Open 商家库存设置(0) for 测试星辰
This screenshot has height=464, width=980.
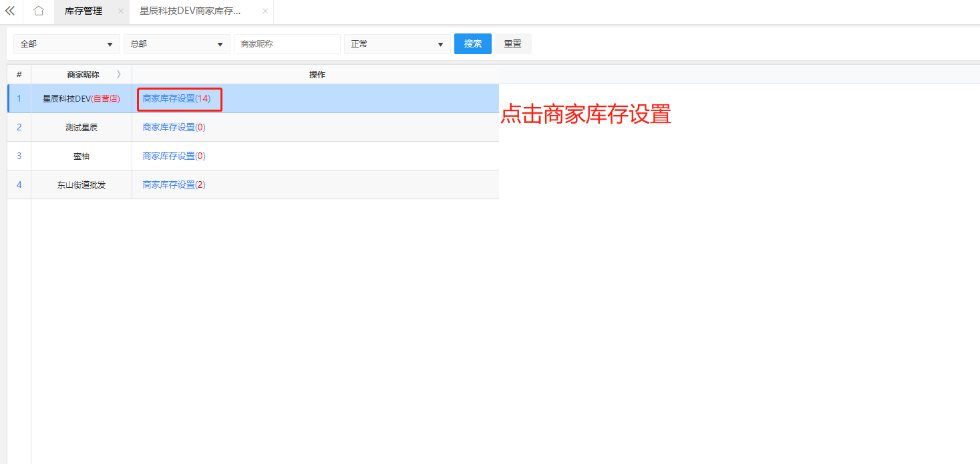tap(174, 128)
